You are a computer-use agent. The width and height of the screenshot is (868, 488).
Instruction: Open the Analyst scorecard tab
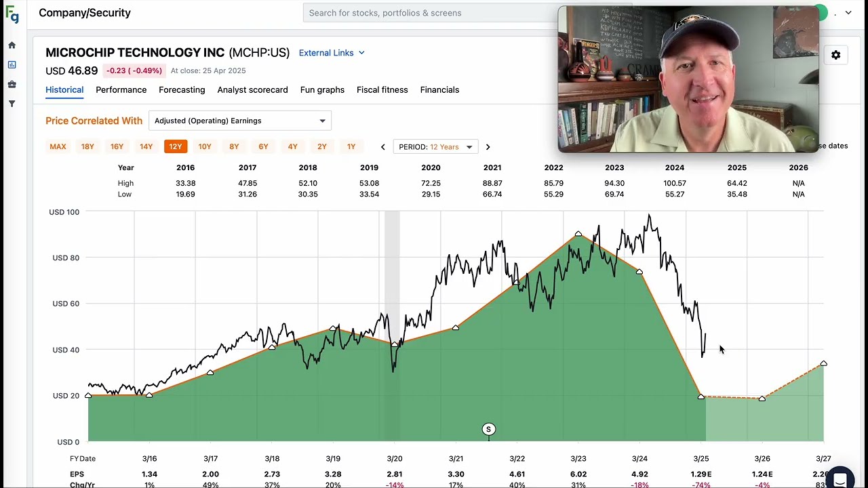tap(252, 90)
